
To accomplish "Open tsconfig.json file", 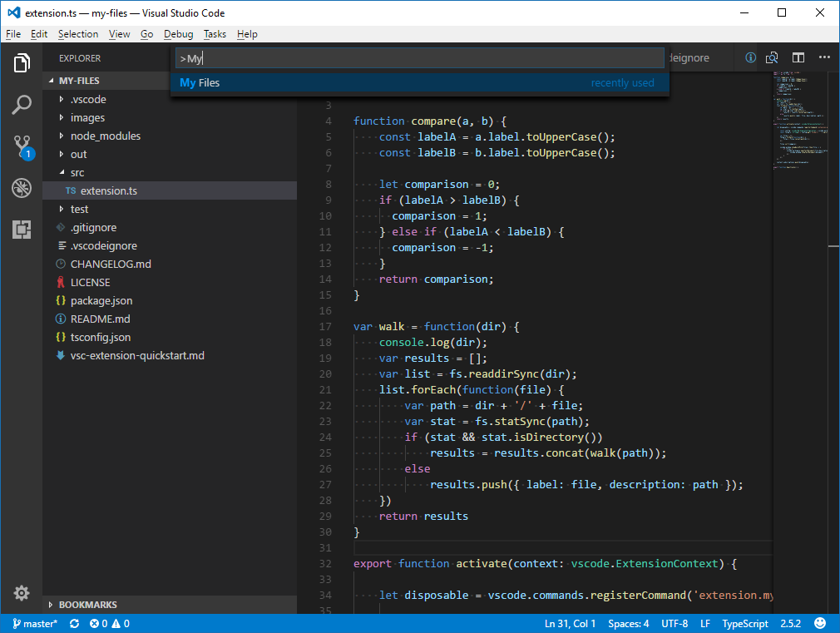I will click(170, 337).
